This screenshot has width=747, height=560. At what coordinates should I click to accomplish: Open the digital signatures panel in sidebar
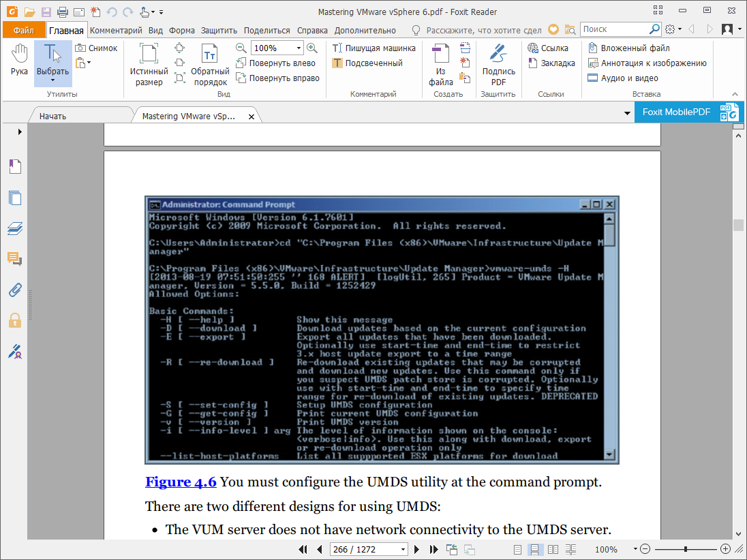[15, 352]
